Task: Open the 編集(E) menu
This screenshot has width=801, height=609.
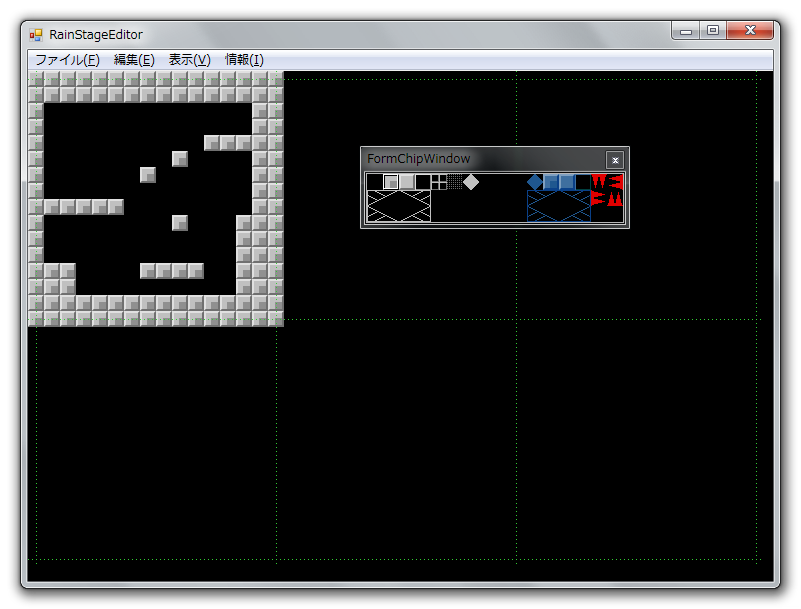Action: click(134, 60)
